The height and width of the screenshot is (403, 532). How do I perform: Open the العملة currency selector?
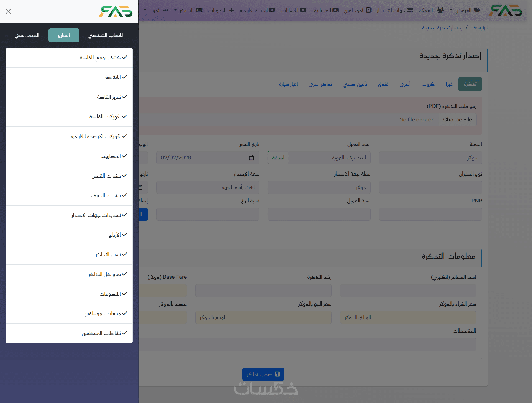(x=430, y=158)
